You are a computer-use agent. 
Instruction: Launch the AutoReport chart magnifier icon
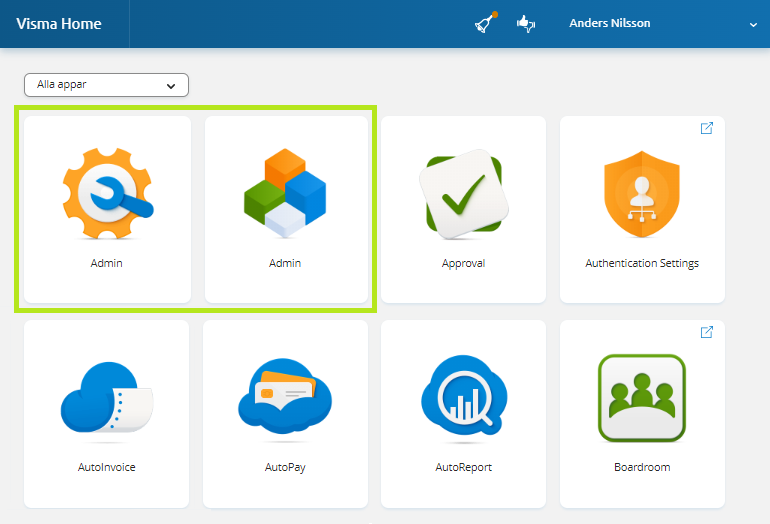[464, 395]
